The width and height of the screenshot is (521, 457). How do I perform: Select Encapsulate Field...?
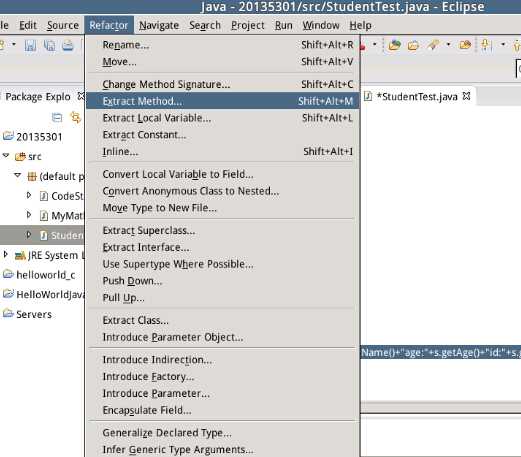tap(223, 410)
